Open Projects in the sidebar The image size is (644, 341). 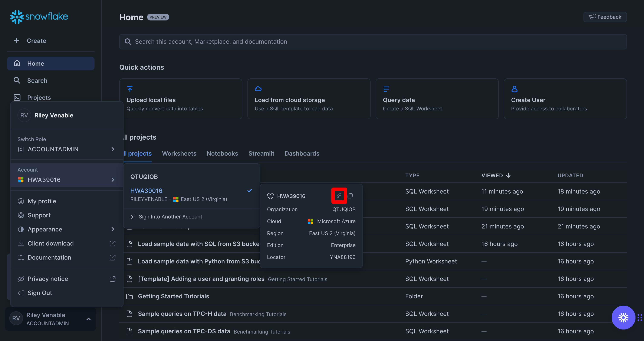(x=50, y=97)
